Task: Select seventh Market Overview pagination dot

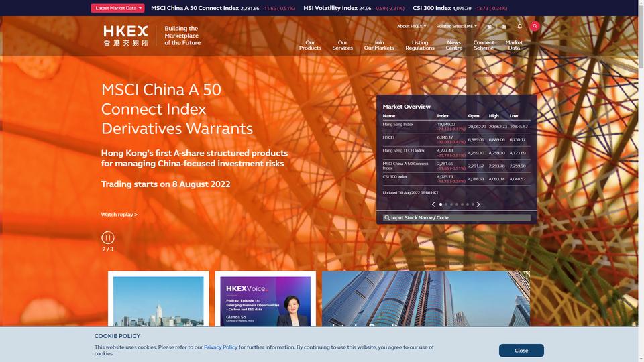Action: [x=473, y=204]
